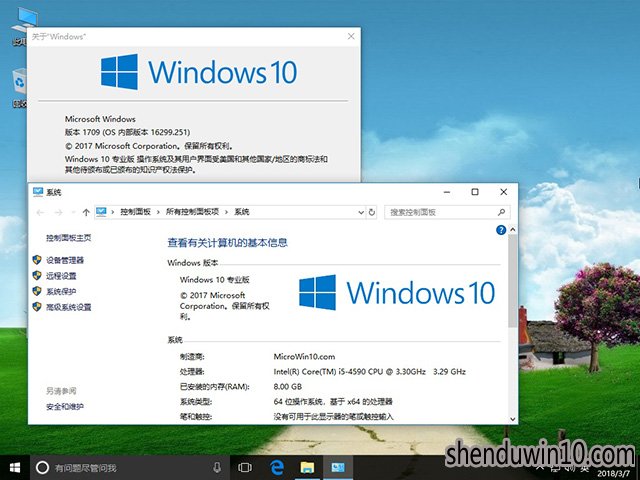Open Task View from taskbar
Image resolution: width=640 pixels, height=480 pixels.
point(245,467)
